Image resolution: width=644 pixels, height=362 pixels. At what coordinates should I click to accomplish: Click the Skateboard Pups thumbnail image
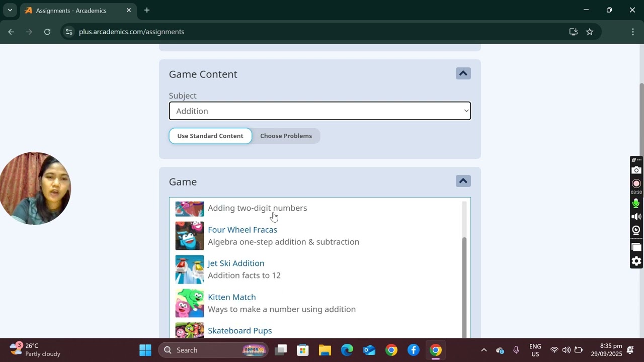(190, 330)
